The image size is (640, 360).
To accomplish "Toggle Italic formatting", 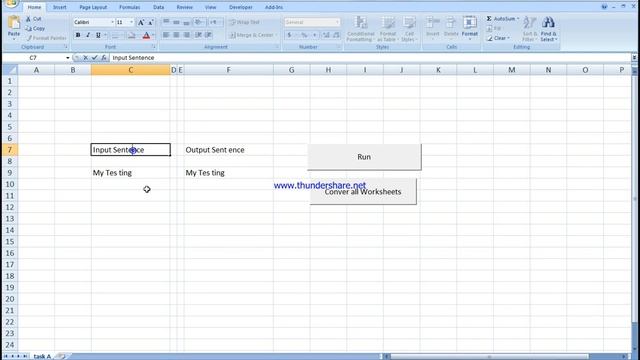I will click(88, 36).
